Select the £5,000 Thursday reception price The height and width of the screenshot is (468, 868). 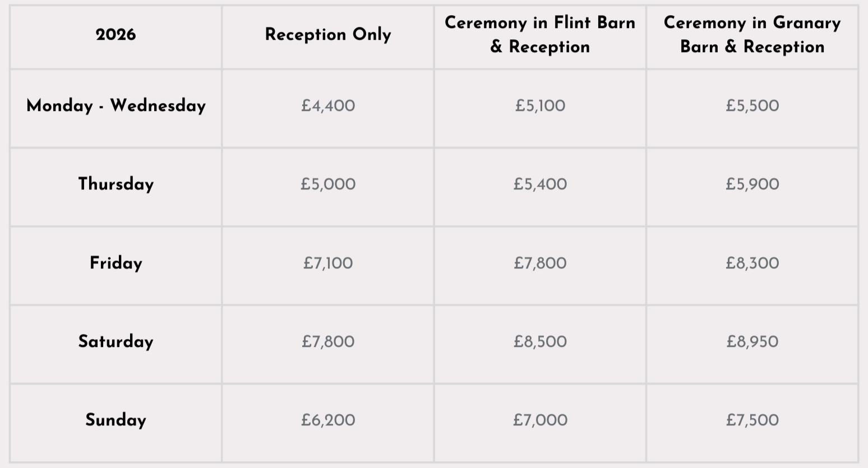[x=328, y=184]
